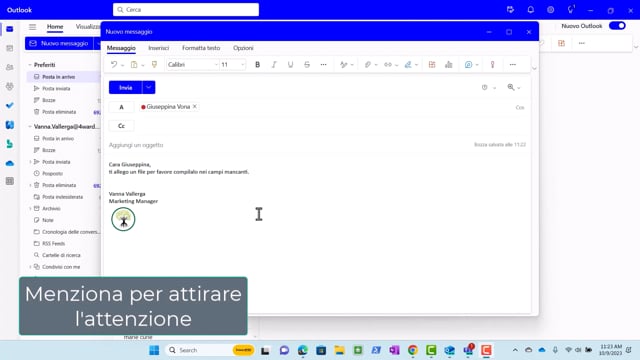Remove Giuseppina Vona recipient chip
640x360 pixels.
(x=195, y=106)
